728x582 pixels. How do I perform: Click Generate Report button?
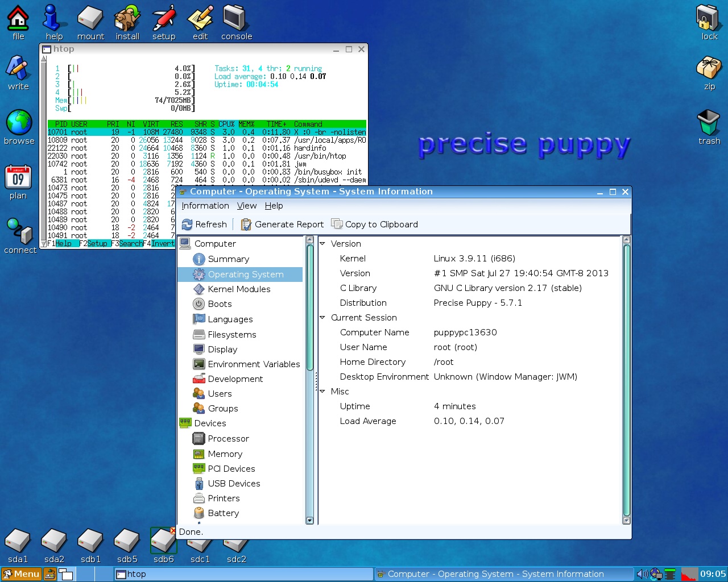pos(282,225)
